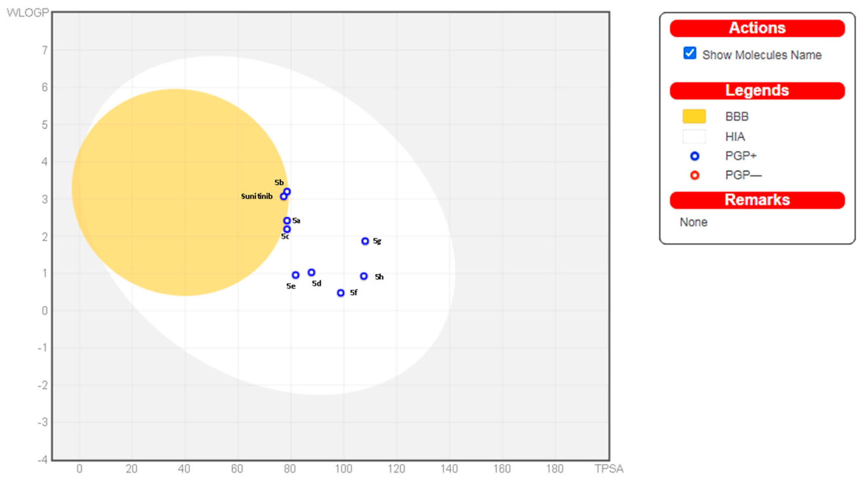868x480 pixels.
Task: Click the 5b molecule data point
Action: tap(287, 192)
